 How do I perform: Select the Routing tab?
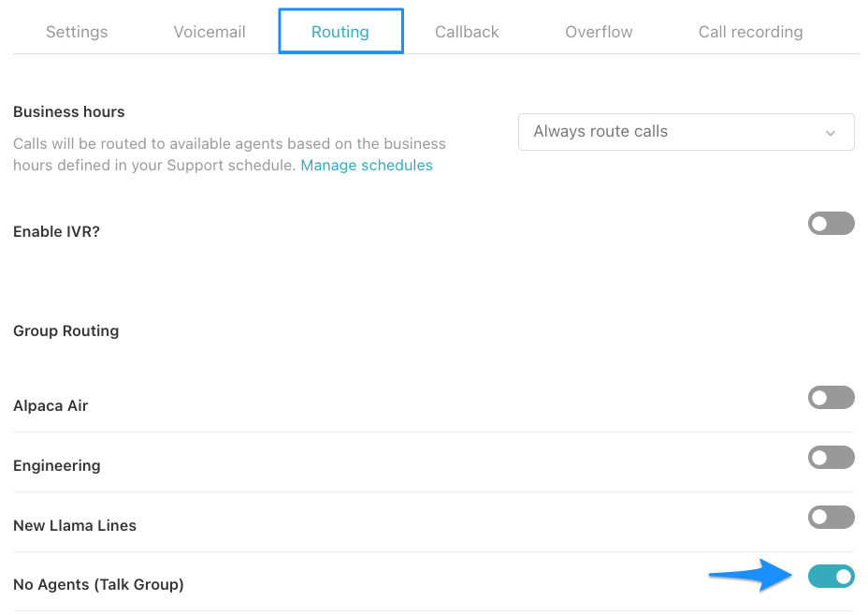[340, 32]
